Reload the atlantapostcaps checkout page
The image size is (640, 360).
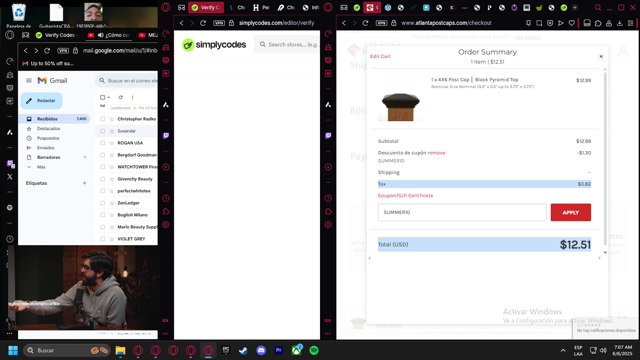click(x=365, y=23)
